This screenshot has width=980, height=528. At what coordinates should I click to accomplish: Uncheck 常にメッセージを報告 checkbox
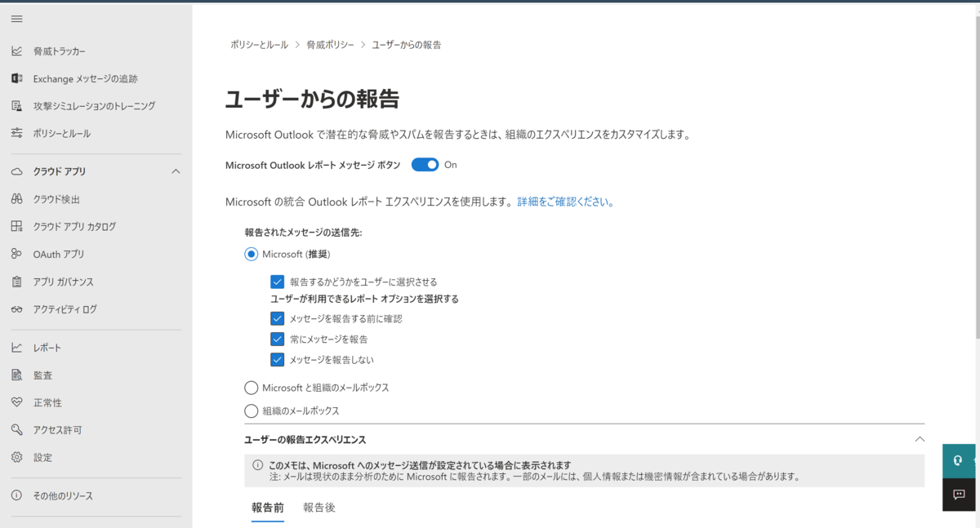click(x=278, y=339)
